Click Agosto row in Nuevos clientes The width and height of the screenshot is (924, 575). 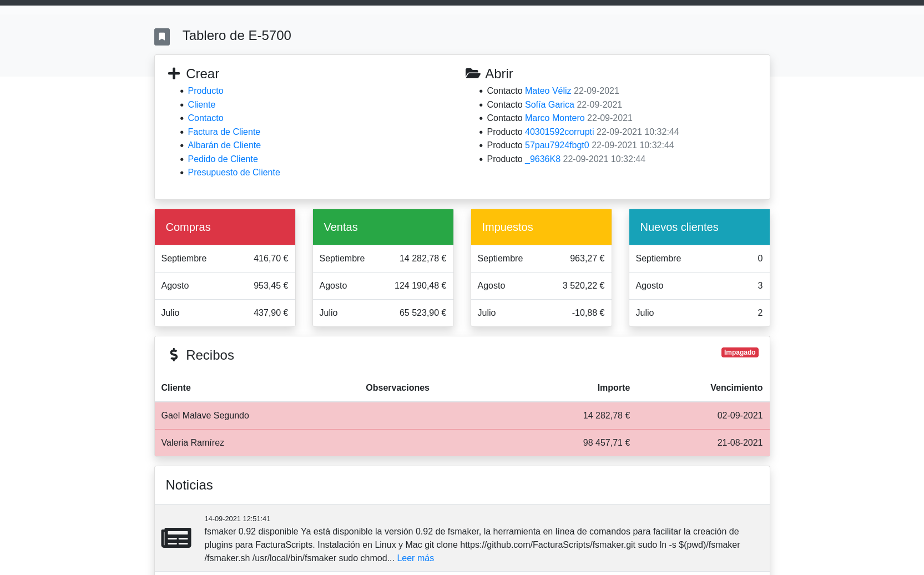(x=699, y=285)
